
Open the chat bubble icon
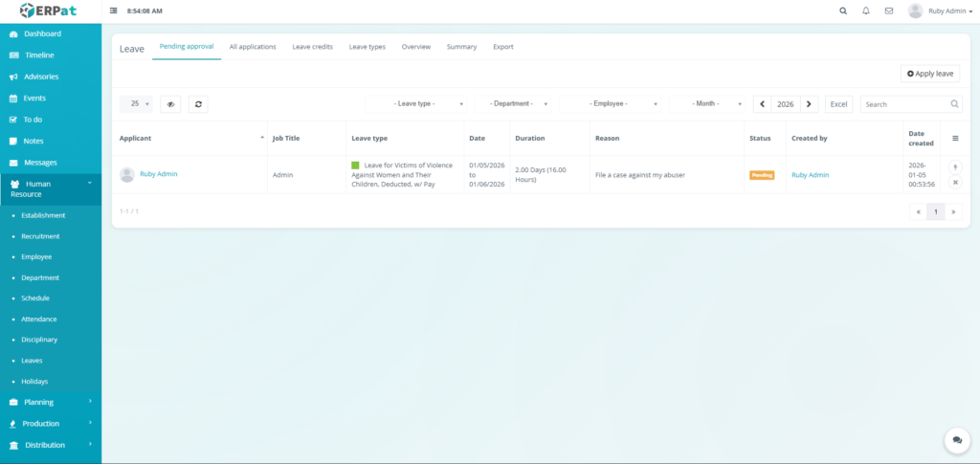coord(956,440)
